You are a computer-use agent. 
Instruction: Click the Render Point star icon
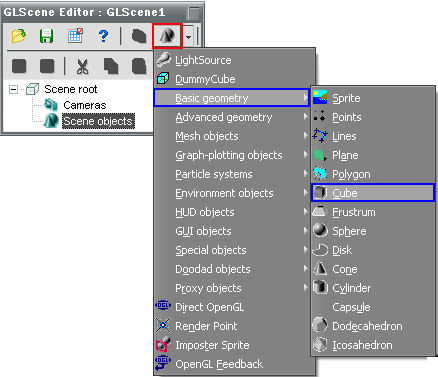point(163,325)
